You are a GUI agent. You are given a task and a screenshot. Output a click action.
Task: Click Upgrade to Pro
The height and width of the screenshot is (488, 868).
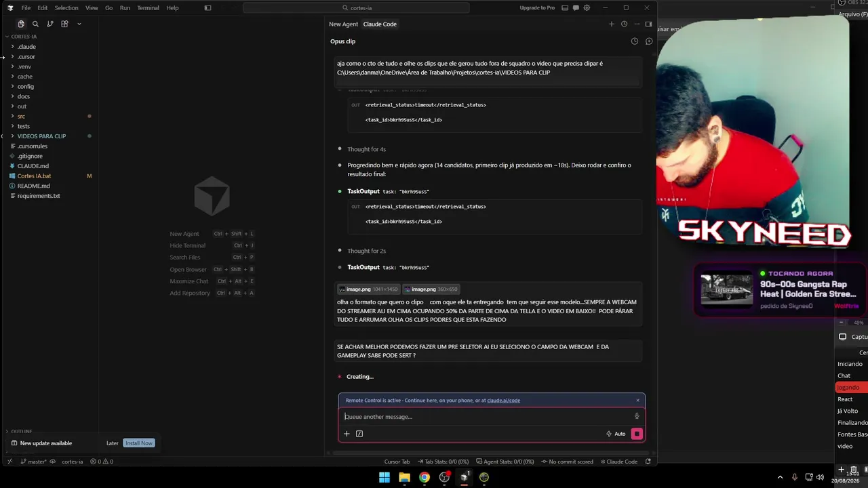click(x=537, y=8)
